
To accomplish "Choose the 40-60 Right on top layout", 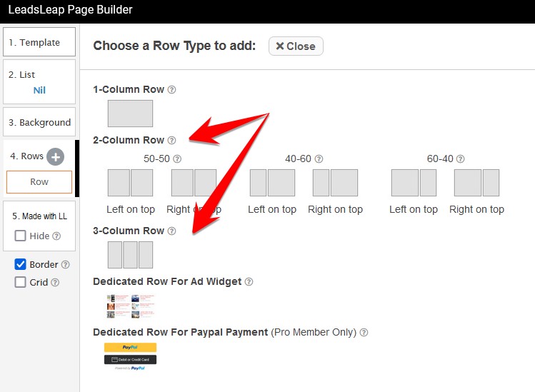I will click(335, 183).
